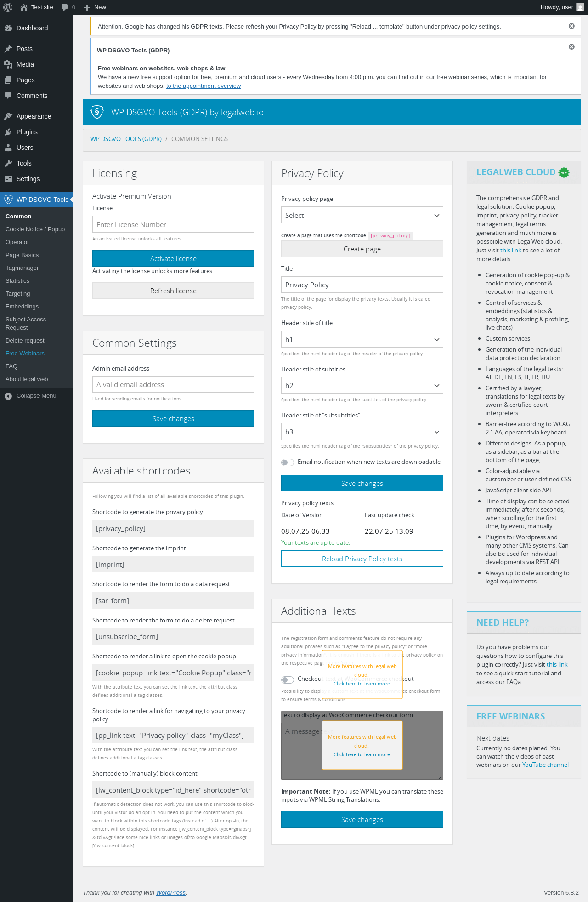Click the Appearance brush icon
This screenshot has height=902, width=588.
pos(8,116)
